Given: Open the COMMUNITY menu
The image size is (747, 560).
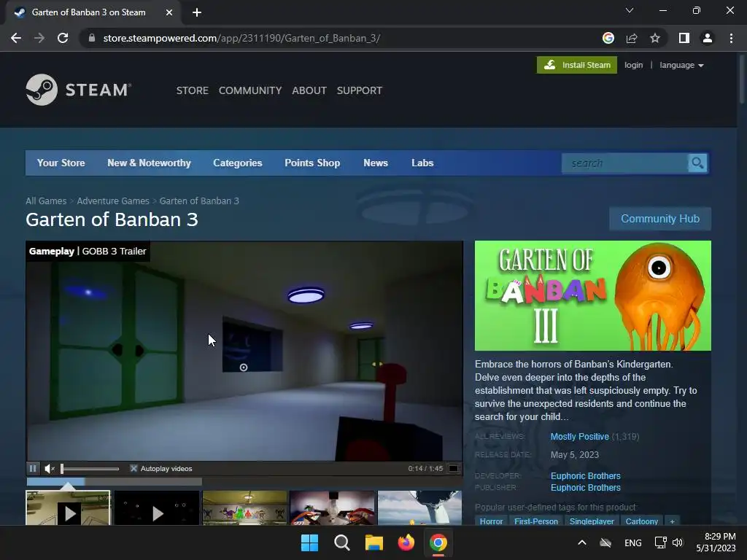Looking at the screenshot, I should pyautogui.click(x=250, y=90).
